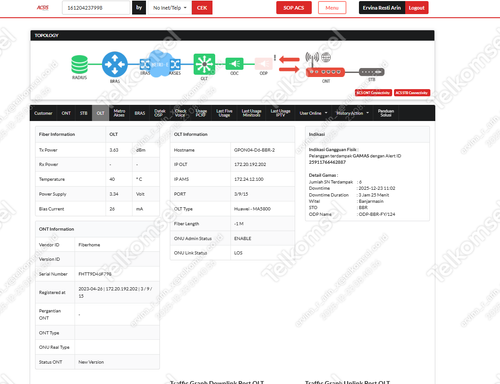This screenshot has height=384, width=500.
Task: Open the Menu button
Action: (332, 8)
